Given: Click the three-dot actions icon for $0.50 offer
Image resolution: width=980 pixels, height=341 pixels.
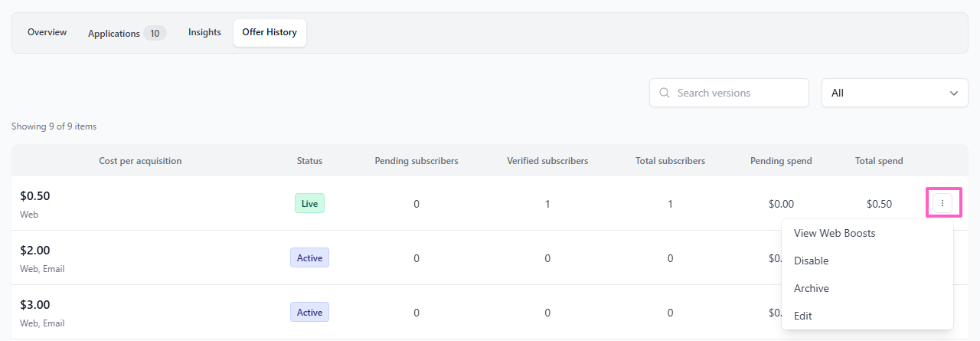Looking at the screenshot, I should pos(942,203).
